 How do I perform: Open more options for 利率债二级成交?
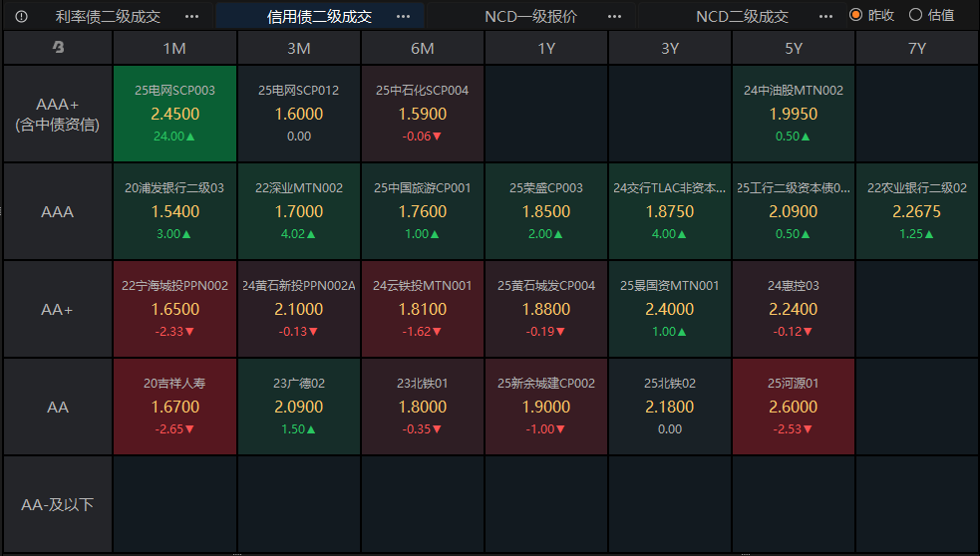pos(191,17)
